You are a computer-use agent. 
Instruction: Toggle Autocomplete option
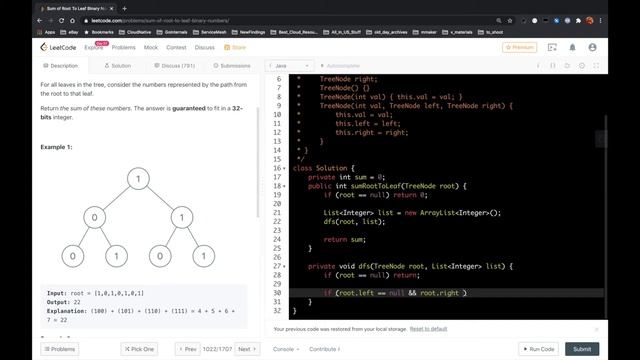[340, 66]
